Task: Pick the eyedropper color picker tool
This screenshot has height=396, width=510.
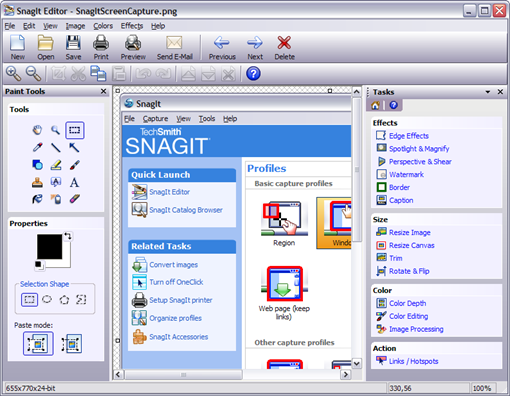Action: click(x=37, y=147)
